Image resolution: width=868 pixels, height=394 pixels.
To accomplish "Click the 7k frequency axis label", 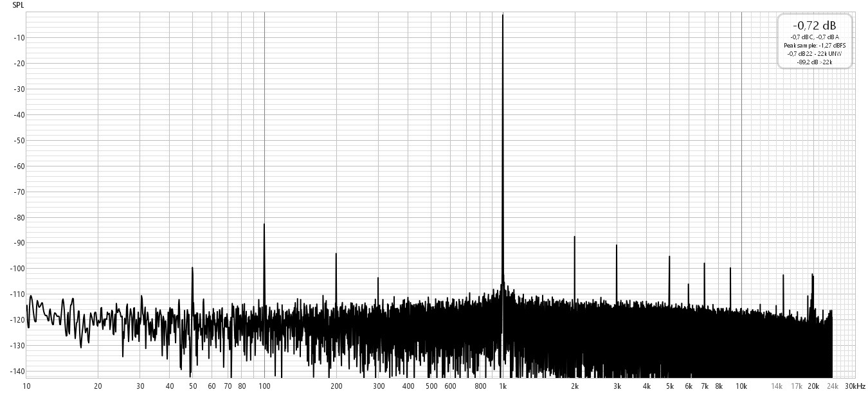I will pyautogui.click(x=705, y=386).
